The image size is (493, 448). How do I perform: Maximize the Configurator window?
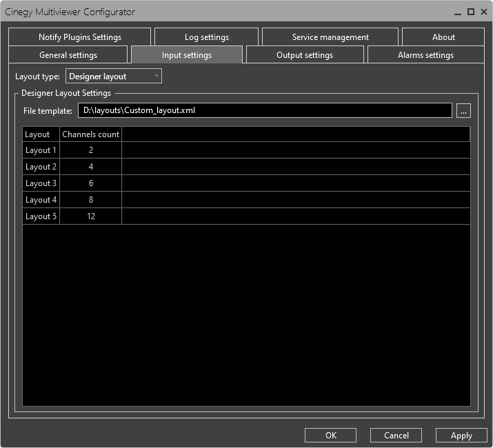coord(471,12)
